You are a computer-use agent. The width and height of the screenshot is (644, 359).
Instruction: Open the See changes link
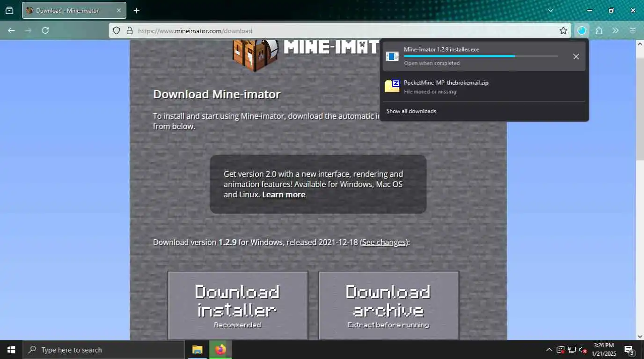pos(384,243)
